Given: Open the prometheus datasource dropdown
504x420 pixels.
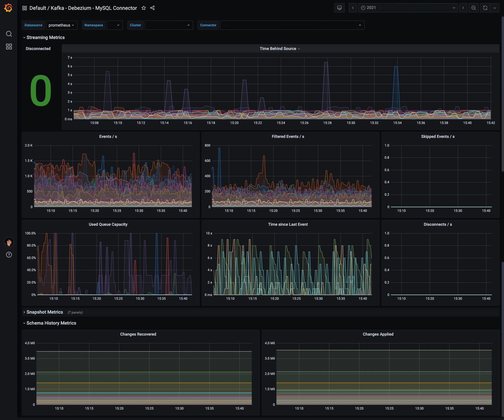Looking at the screenshot, I should [x=61, y=25].
